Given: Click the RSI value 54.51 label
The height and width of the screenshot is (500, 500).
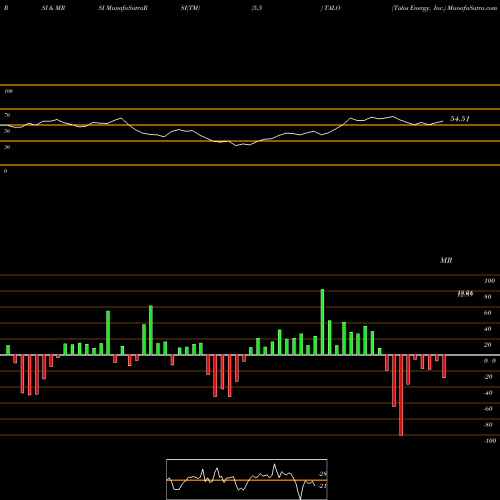Looking at the screenshot, I should click(460, 119).
